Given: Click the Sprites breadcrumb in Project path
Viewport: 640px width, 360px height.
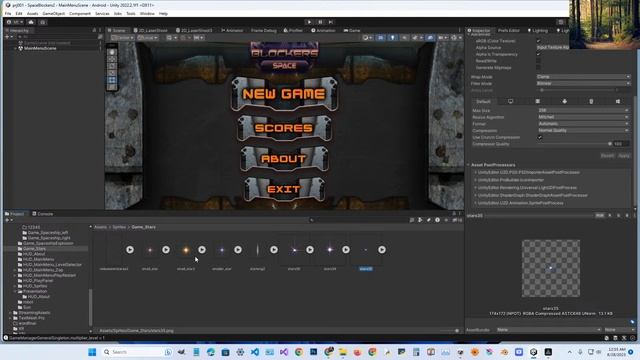Looking at the screenshot, I should [x=119, y=227].
